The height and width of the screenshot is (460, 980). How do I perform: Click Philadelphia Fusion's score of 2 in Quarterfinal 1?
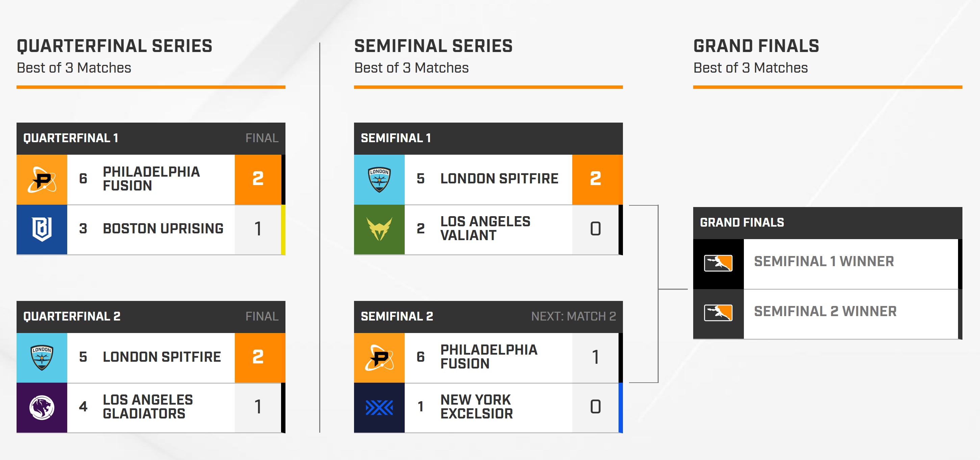pyautogui.click(x=258, y=179)
